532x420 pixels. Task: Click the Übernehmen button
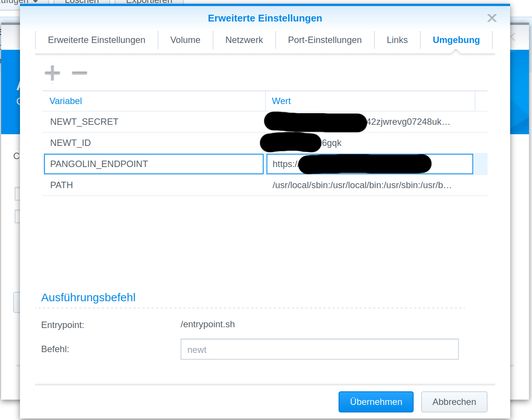coord(376,402)
